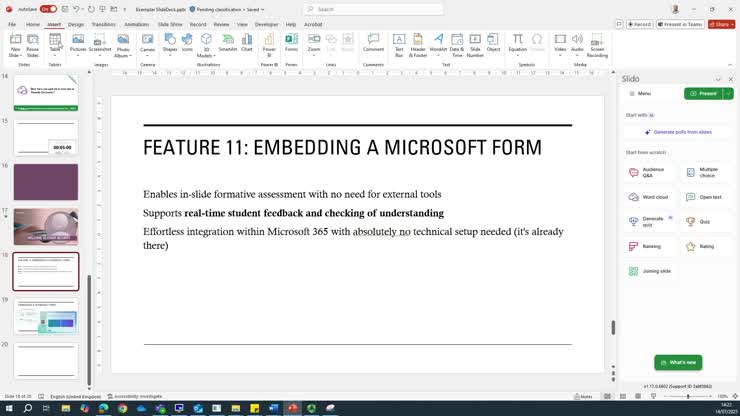Expand the Slido Present dropdown arrow
The width and height of the screenshot is (740, 416).
pyautogui.click(x=729, y=93)
